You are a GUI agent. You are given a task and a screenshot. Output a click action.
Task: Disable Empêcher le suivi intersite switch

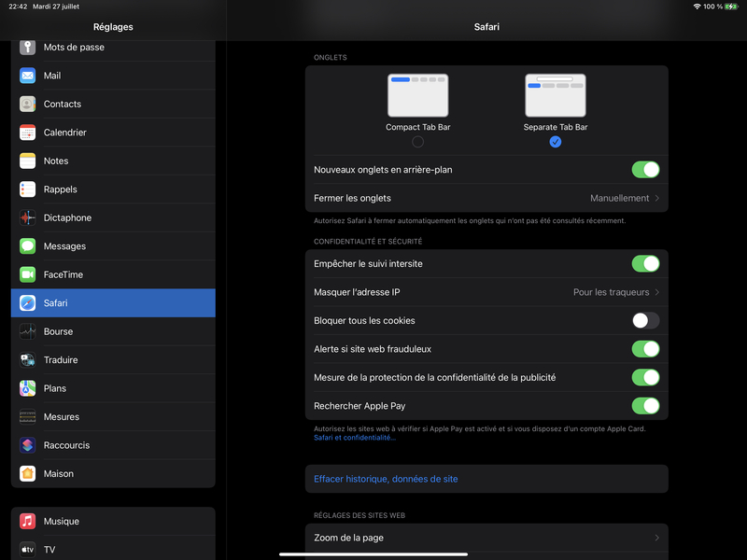[x=645, y=264]
